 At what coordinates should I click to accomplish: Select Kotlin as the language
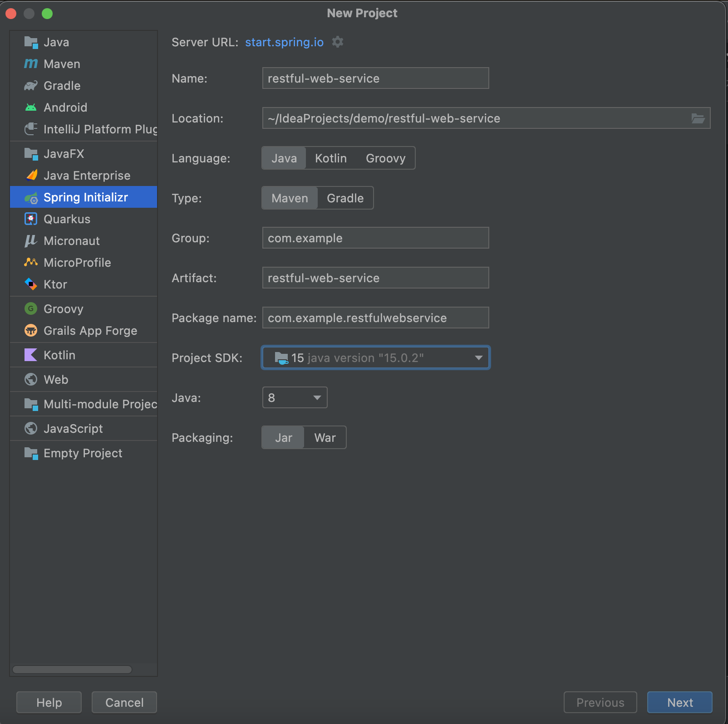click(x=331, y=158)
